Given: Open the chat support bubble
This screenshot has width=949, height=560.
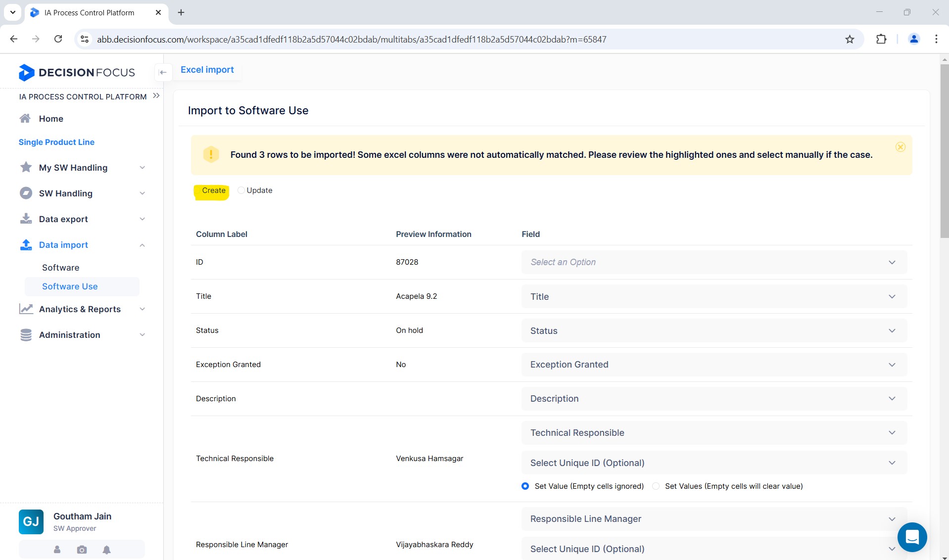Looking at the screenshot, I should [912, 537].
